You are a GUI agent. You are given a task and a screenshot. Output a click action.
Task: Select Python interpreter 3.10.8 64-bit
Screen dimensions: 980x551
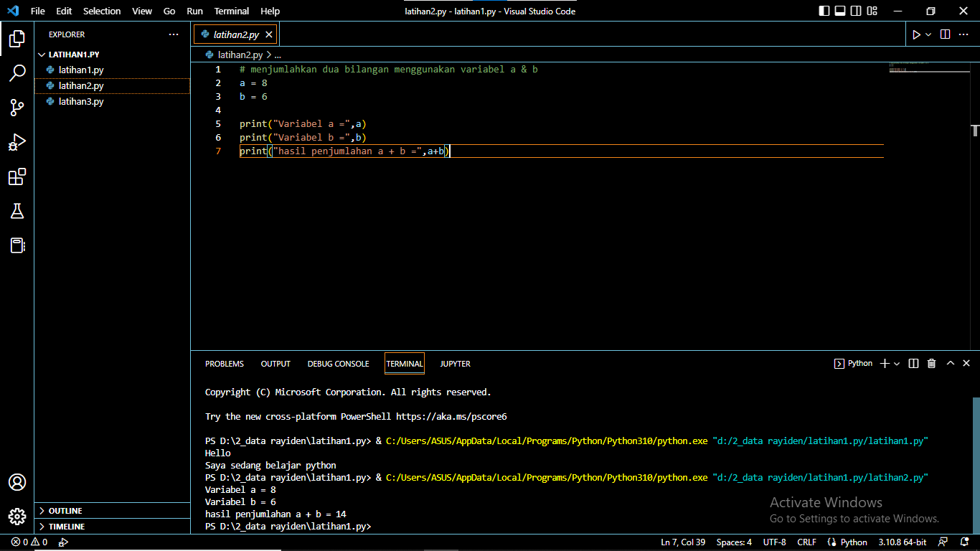901,542
